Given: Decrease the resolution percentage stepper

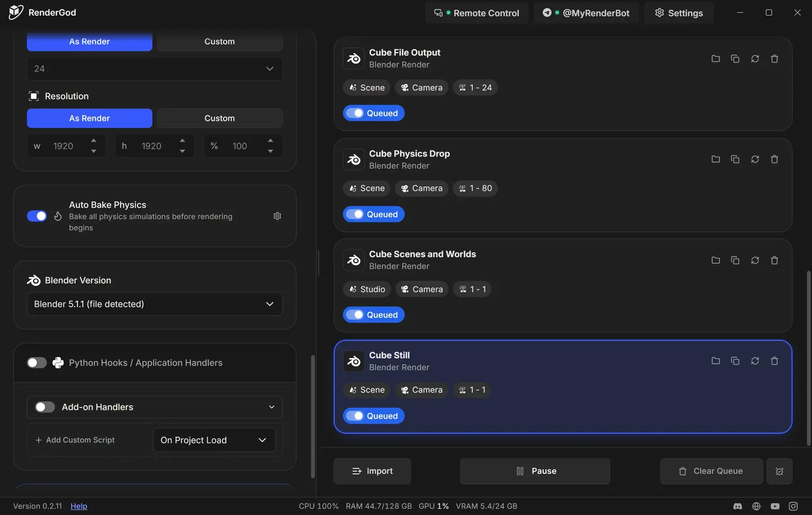Looking at the screenshot, I should pos(270,152).
